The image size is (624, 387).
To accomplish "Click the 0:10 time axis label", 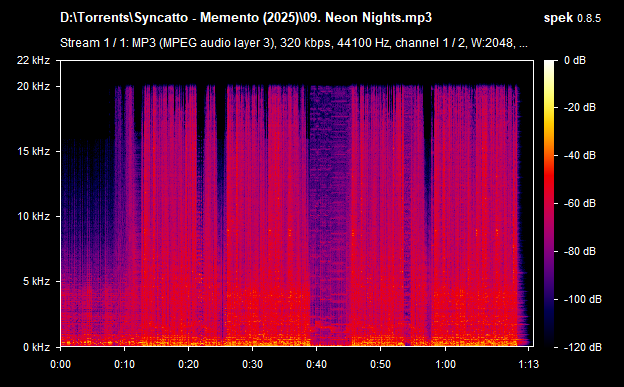I will coord(125,364).
